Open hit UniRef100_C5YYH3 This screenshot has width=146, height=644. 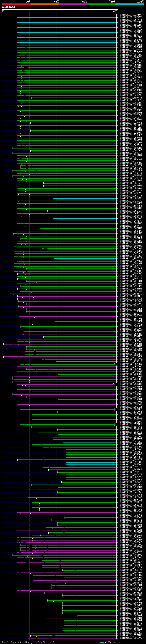[131, 65]
